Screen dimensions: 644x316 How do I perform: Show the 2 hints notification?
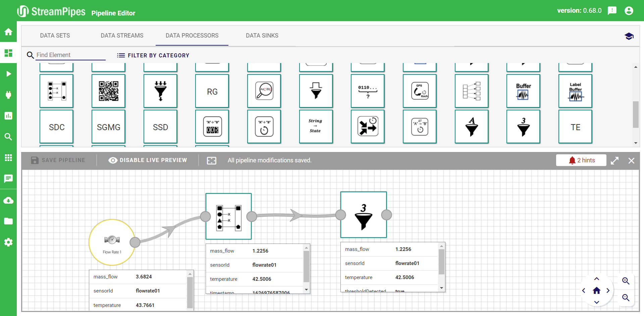(581, 160)
